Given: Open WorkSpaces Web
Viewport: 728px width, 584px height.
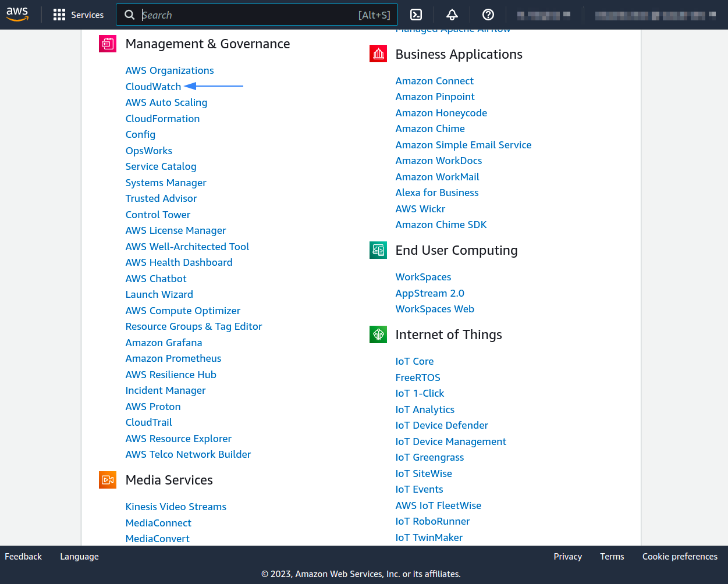Looking at the screenshot, I should point(435,309).
